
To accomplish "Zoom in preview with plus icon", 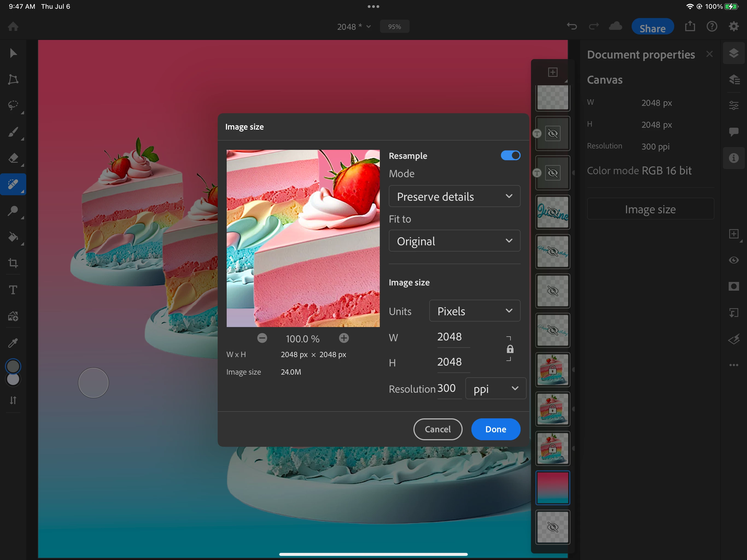I will (344, 338).
